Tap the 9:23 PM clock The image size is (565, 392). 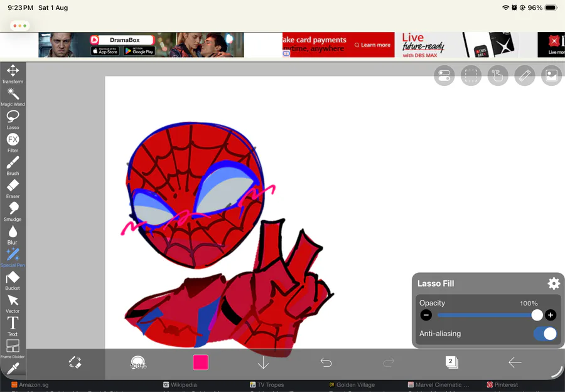coord(20,8)
